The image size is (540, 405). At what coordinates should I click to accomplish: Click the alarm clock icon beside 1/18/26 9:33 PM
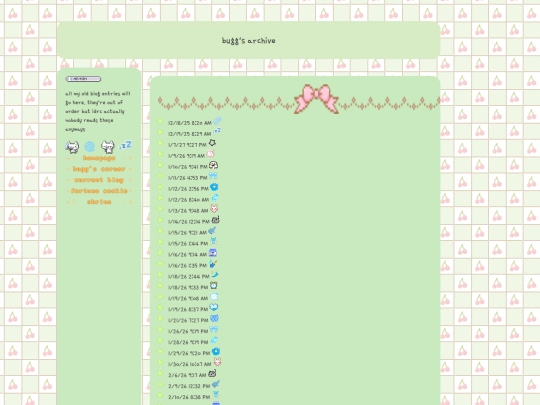point(214,285)
